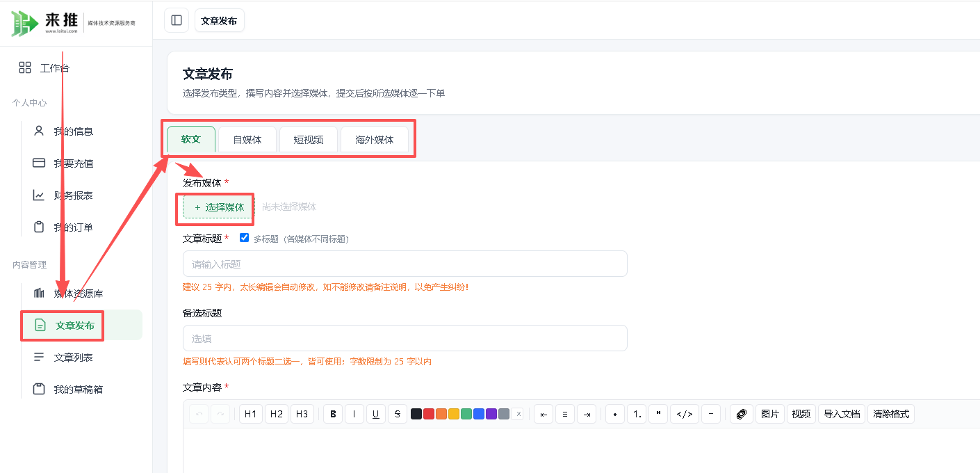Pick the red text color swatch

click(429, 414)
